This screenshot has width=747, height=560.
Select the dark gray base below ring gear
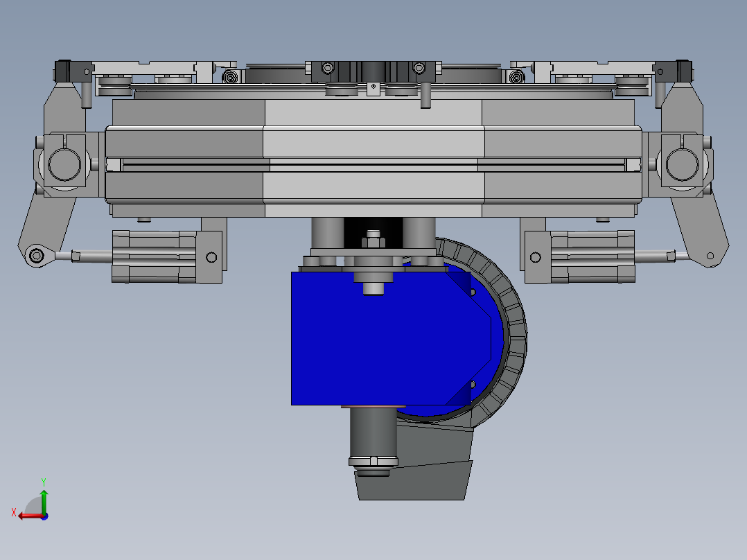tap(414, 480)
